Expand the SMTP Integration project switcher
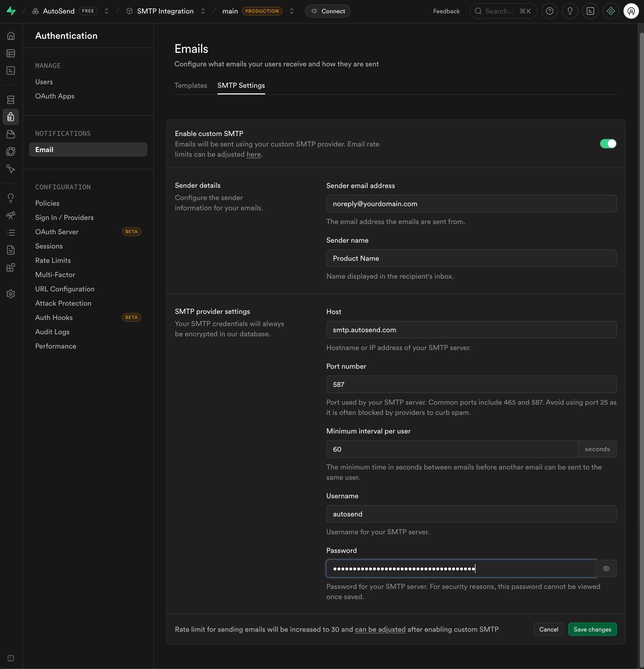This screenshot has width=644, height=669. point(203,11)
